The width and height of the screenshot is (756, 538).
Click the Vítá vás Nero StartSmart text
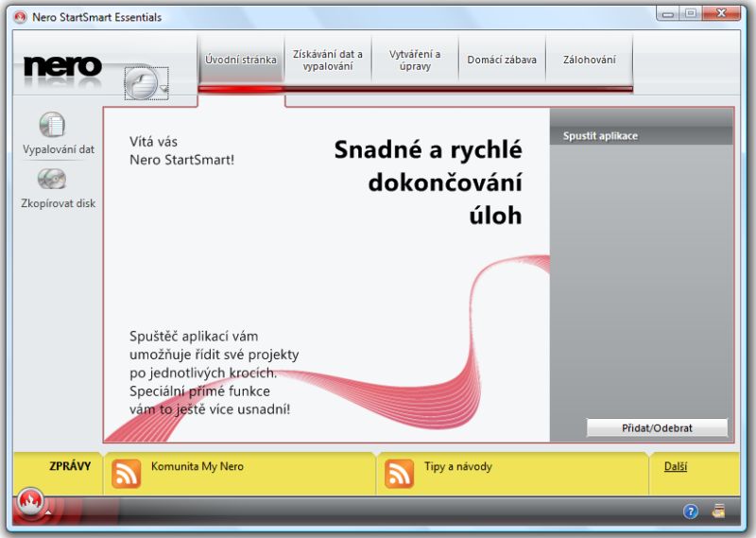click(x=181, y=151)
